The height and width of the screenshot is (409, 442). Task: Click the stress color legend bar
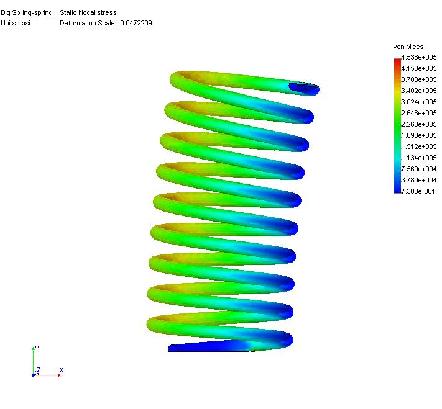[397, 126]
